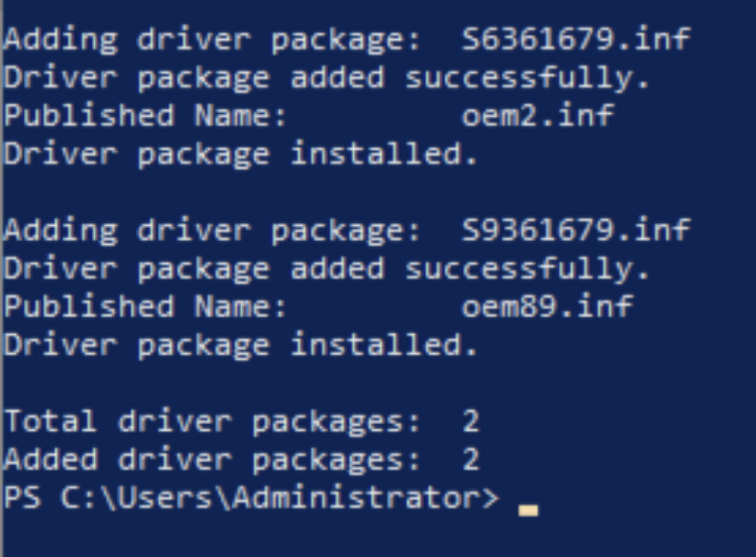This screenshot has height=557, width=756.
Task: Click the Total driver packages count value
Action: pyautogui.click(x=470, y=421)
